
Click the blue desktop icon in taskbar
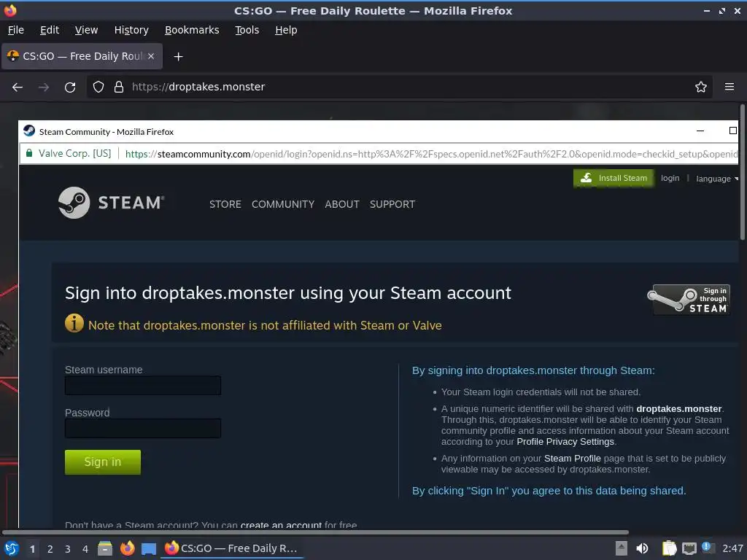[x=149, y=549]
